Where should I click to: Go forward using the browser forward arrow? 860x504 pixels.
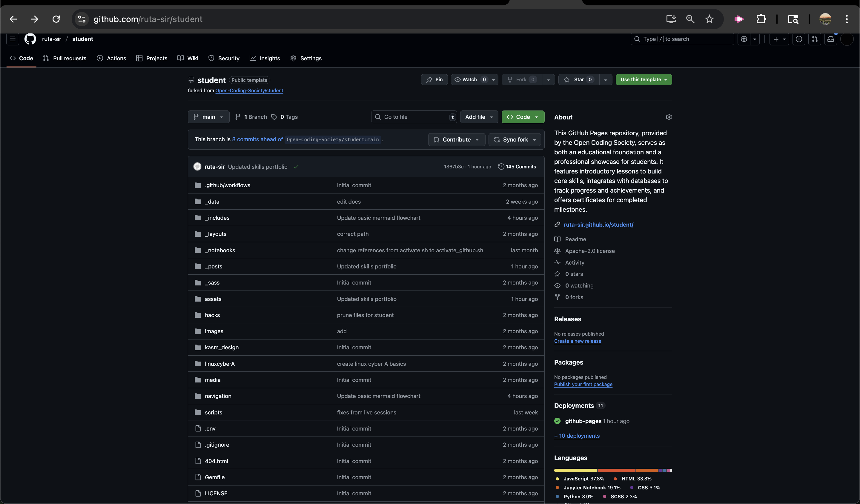pyautogui.click(x=34, y=19)
